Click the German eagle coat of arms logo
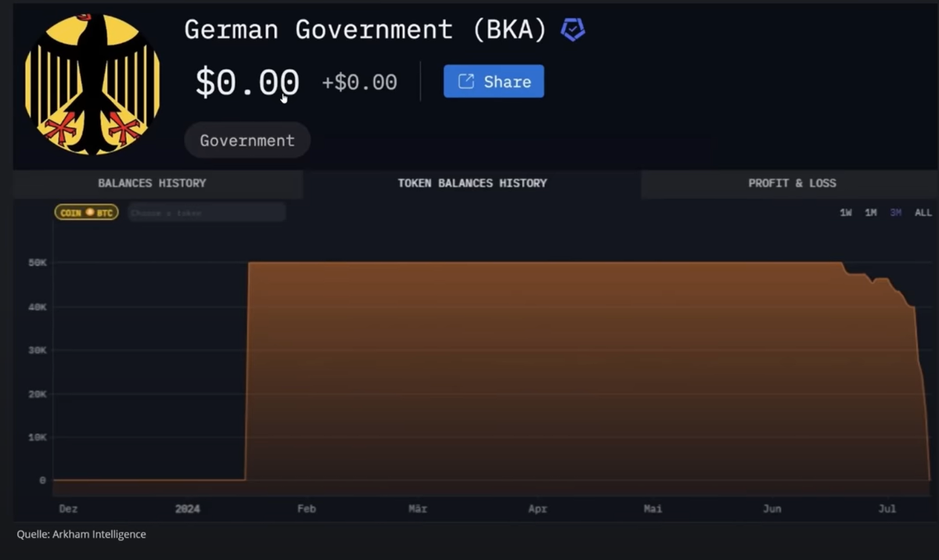Image resolution: width=939 pixels, height=560 pixels. click(x=92, y=83)
